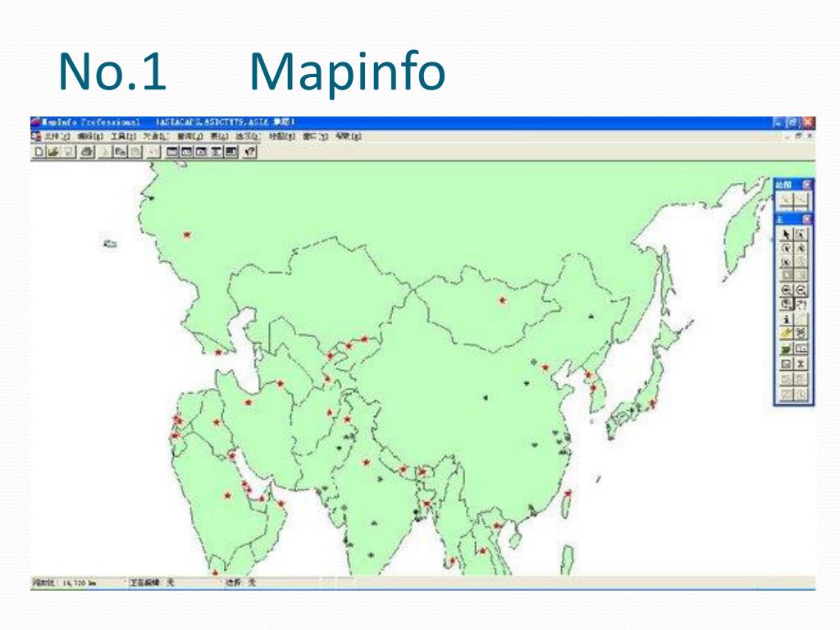Click the red capital star in Mongolia
Image resolution: width=840 pixels, height=630 pixels.
pos(502,300)
